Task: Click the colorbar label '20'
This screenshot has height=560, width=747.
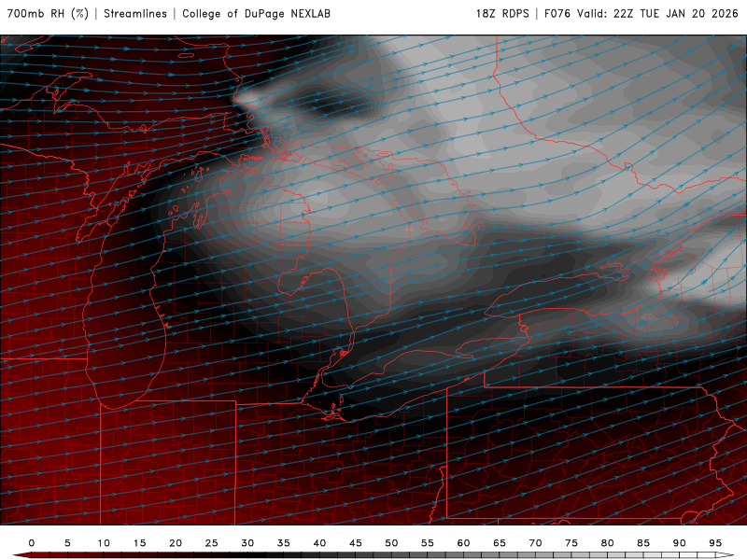Action: [176, 543]
